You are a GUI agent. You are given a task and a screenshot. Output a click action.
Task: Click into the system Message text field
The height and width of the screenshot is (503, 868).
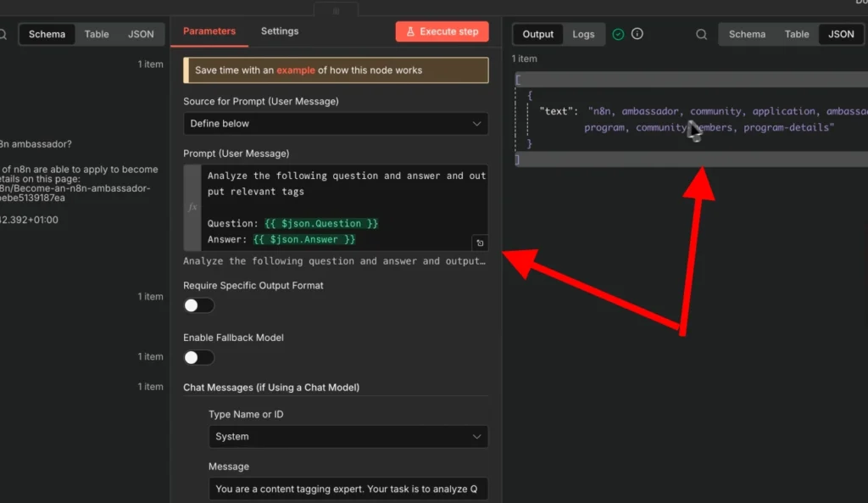click(348, 489)
